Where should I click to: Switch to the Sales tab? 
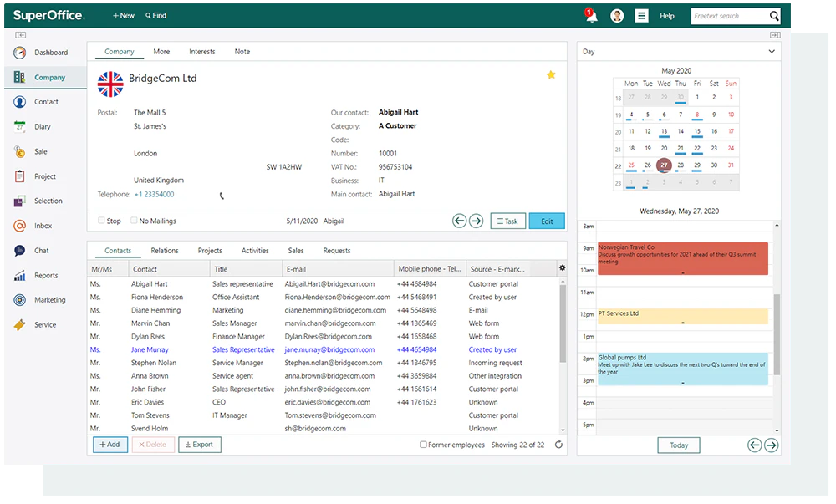tap(296, 251)
